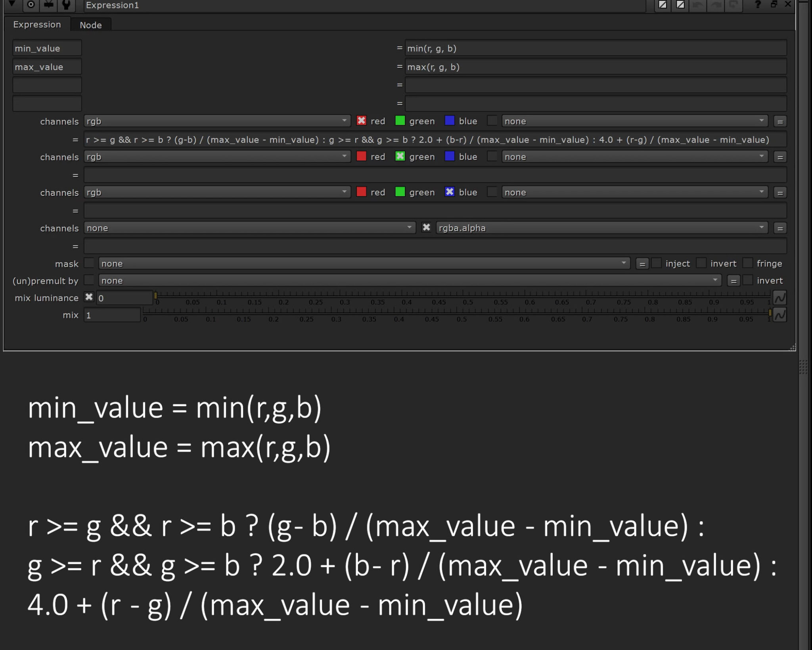The height and width of the screenshot is (650, 812).
Task: Click first node color swatch icon in header
Action: [x=663, y=5]
